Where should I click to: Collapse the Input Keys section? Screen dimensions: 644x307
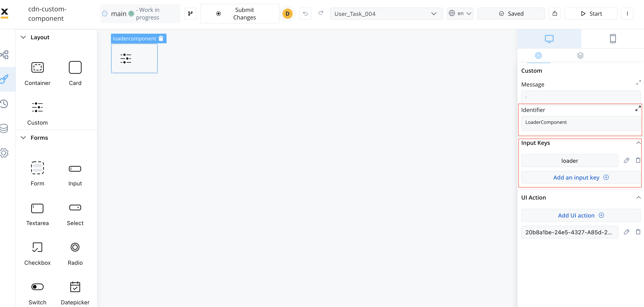tap(638, 143)
